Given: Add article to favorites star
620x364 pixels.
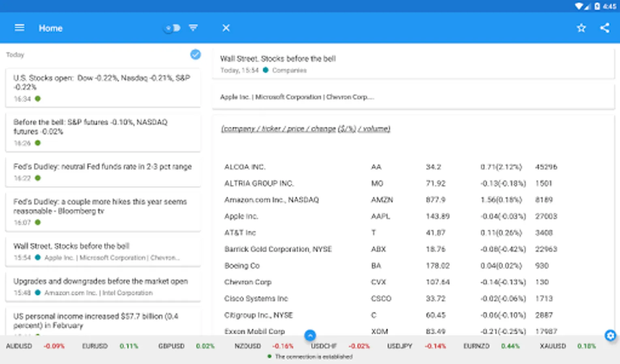Looking at the screenshot, I should (582, 28).
